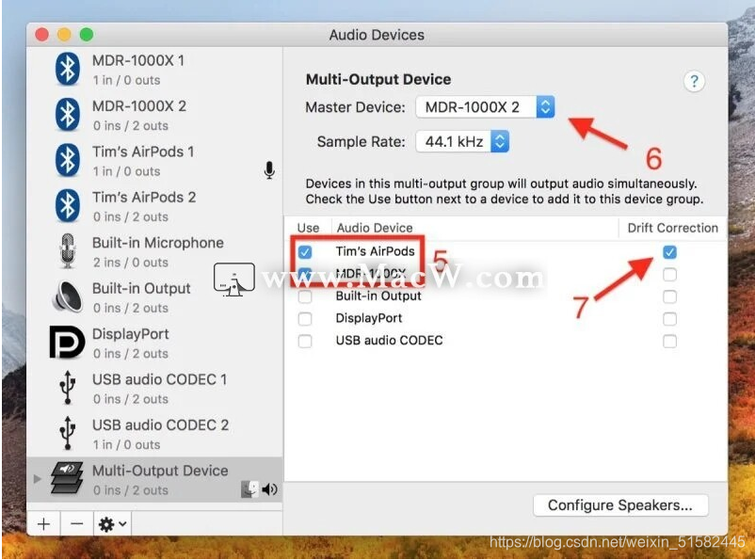The image size is (755, 560).
Task: Select the Built-in Output speaker icon
Action: pos(67,296)
